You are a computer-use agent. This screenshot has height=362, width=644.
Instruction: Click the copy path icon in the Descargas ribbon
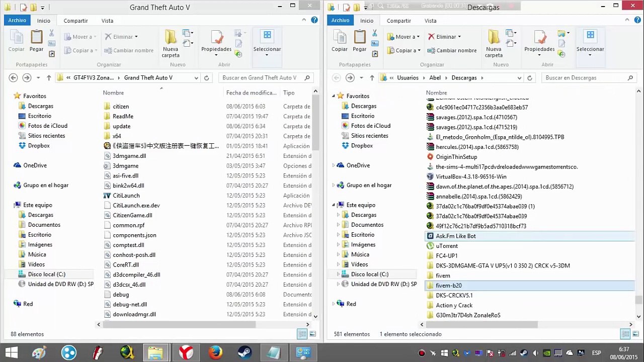pos(375,43)
